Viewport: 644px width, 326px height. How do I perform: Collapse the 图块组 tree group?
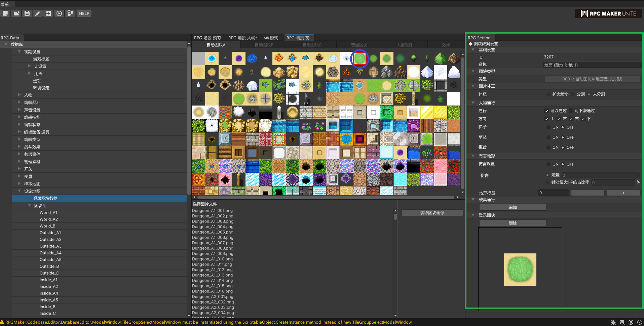pyautogui.click(x=30, y=205)
